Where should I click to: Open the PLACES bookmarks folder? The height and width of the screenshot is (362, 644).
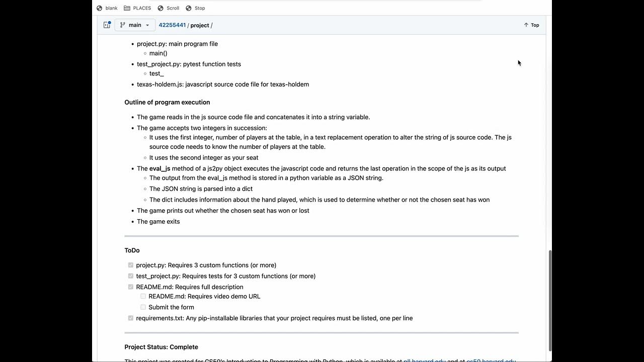[x=137, y=8]
